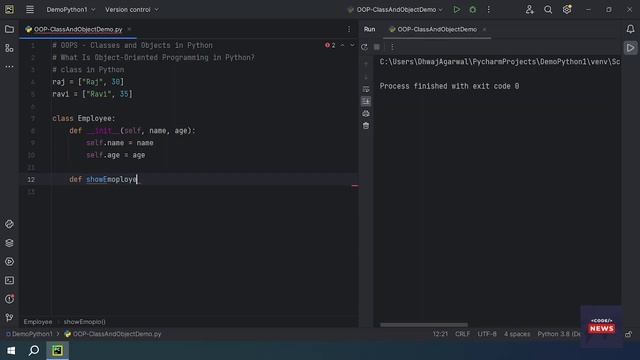Image resolution: width=640 pixels, height=360 pixels.
Task: Open editor tab options menu
Action: pos(349,29)
